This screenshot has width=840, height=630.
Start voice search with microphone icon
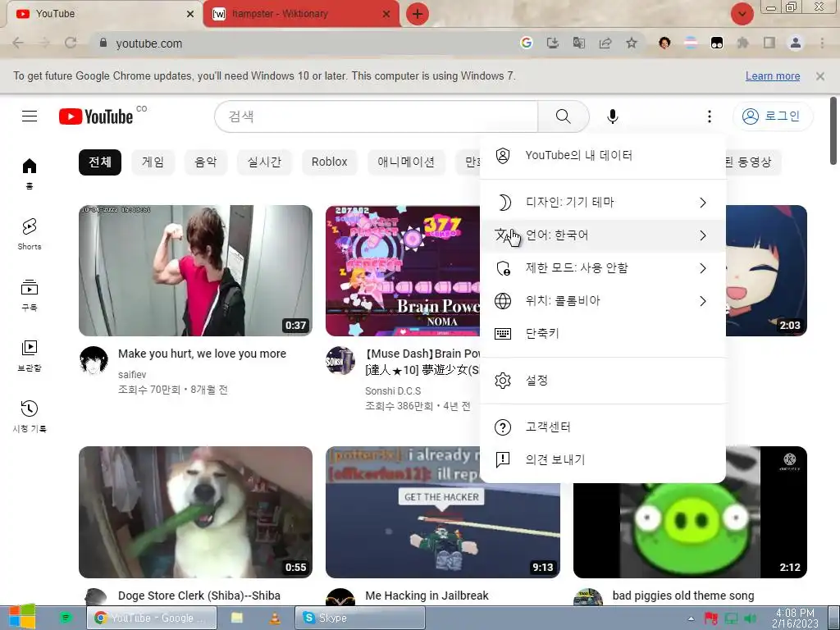click(612, 116)
